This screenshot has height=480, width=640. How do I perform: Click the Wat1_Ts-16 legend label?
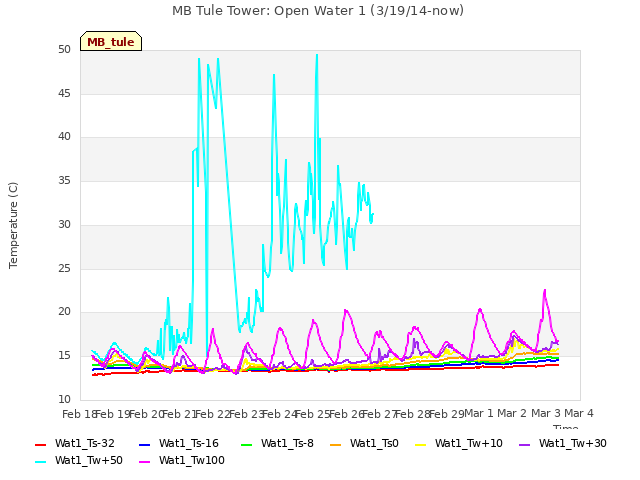coord(189,444)
